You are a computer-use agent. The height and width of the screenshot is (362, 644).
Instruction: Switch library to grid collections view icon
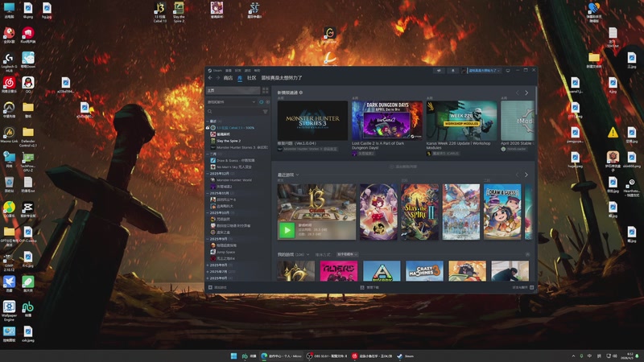pos(266,90)
